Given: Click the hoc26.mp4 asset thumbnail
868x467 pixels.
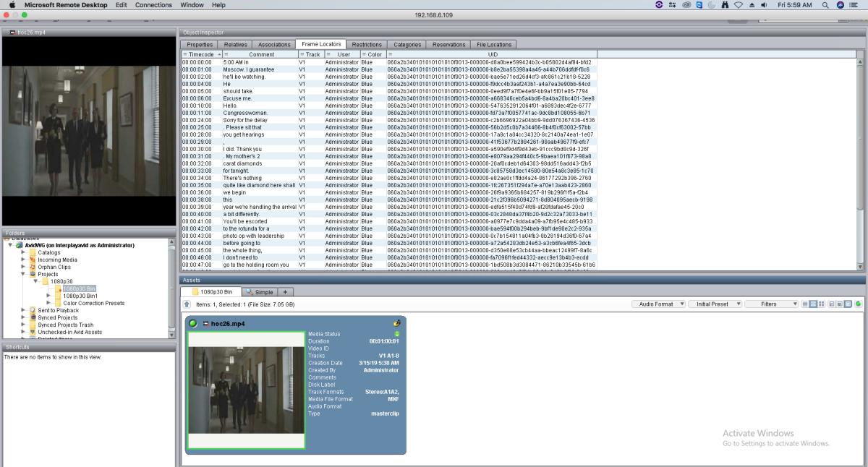Looking at the screenshot, I should point(247,390).
